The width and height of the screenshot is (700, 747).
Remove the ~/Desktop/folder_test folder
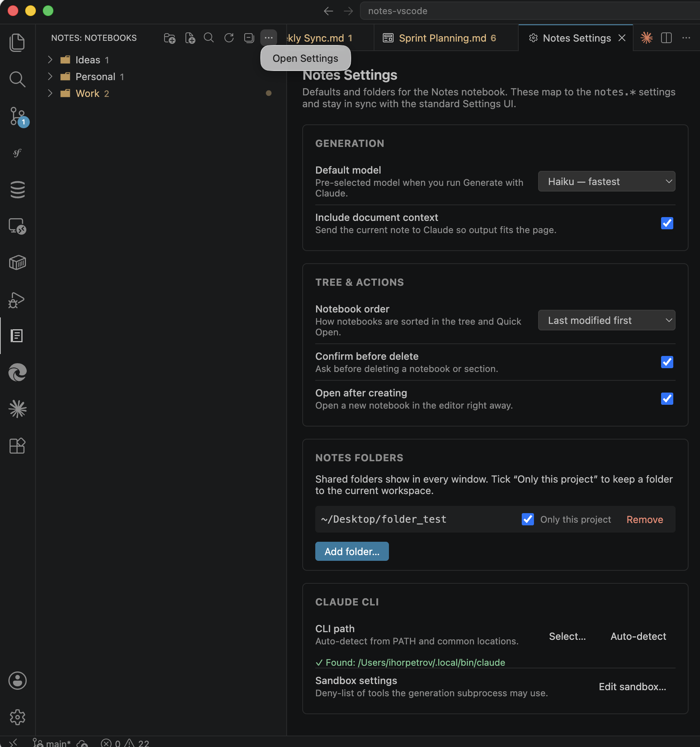[645, 520]
